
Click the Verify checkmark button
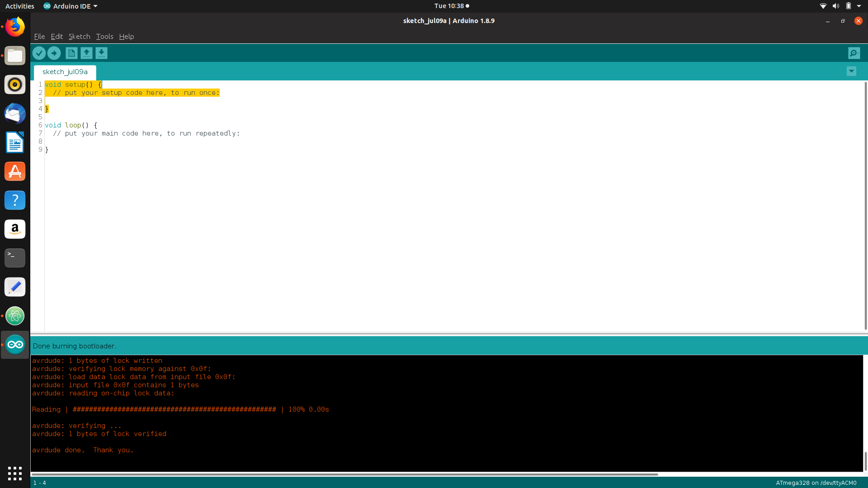[39, 53]
